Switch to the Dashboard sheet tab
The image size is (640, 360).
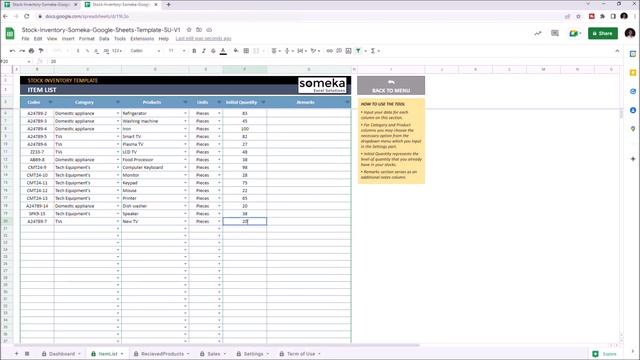[61, 354]
